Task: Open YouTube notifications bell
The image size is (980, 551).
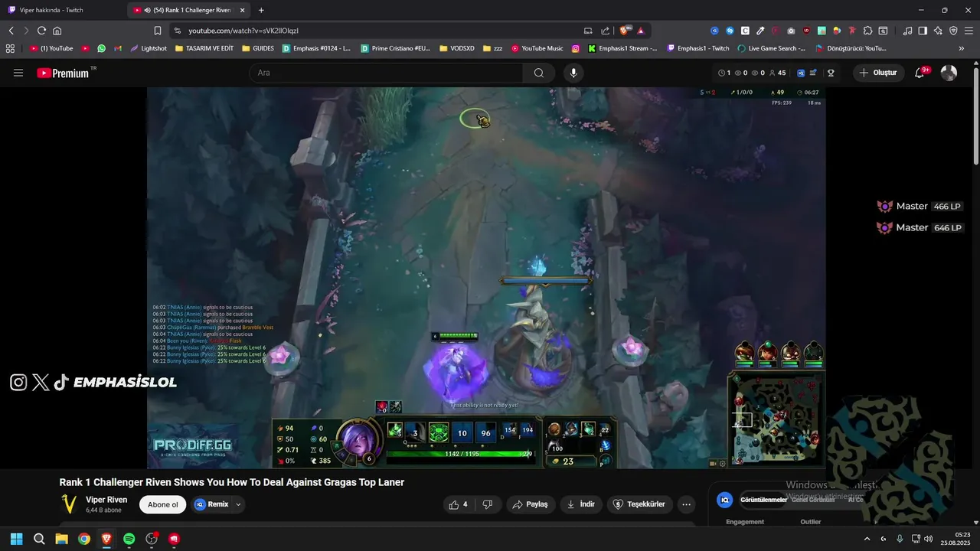Action: [x=920, y=73]
